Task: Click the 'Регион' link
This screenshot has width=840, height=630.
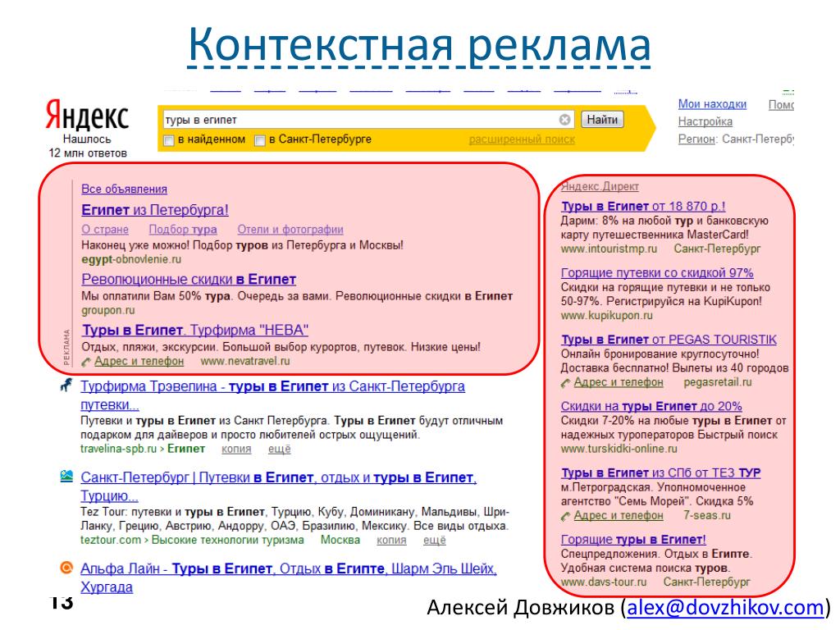Action: pyautogui.click(x=697, y=139)
